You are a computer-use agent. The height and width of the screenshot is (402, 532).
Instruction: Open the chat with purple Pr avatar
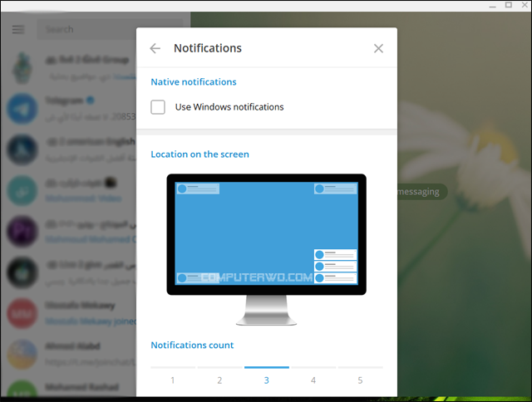point(68,232)
